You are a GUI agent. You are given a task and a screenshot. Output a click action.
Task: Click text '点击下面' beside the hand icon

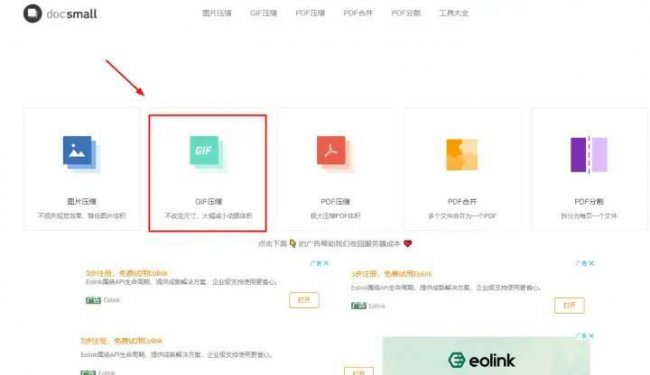coord(272,244)
